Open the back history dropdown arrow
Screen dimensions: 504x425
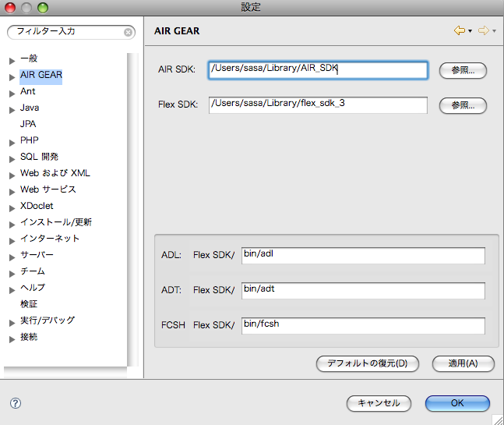(x=470, y=32)
